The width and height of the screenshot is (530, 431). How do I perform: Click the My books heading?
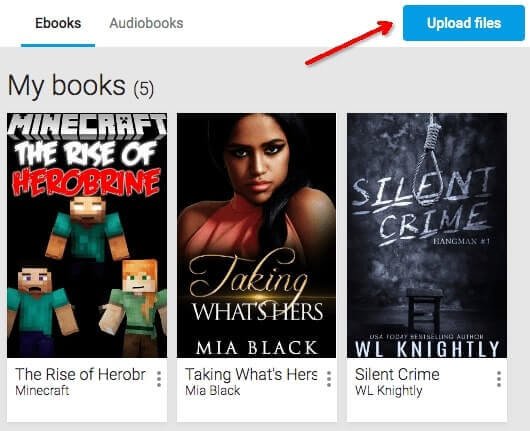(x=67, y=86)
